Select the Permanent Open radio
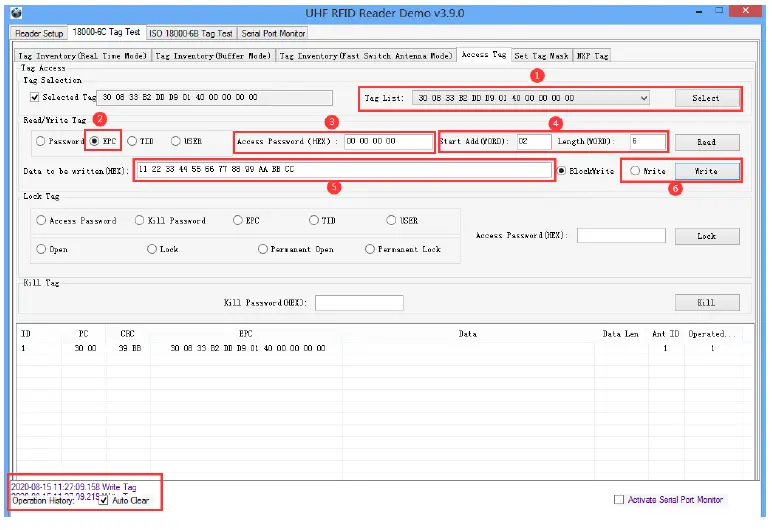 [263, 249]
